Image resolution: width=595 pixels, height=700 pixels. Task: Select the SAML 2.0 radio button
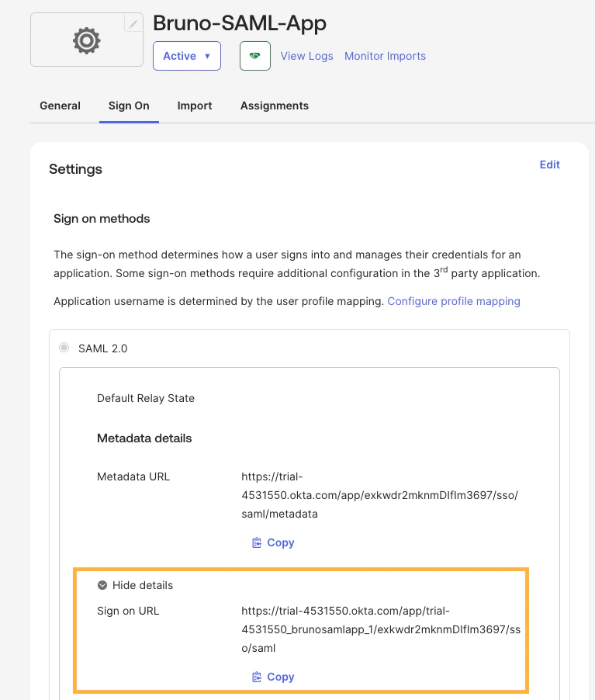pos(64,348)
